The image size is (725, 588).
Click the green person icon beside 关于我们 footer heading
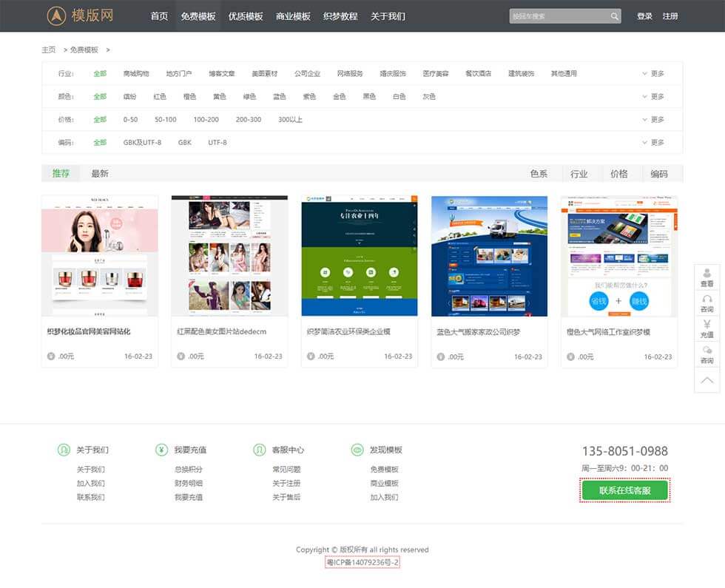[x=65, y=449]
